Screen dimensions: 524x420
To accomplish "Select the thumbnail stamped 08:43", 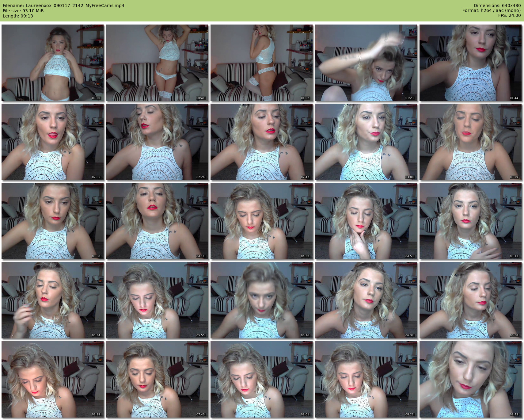I will pos(470,379).
